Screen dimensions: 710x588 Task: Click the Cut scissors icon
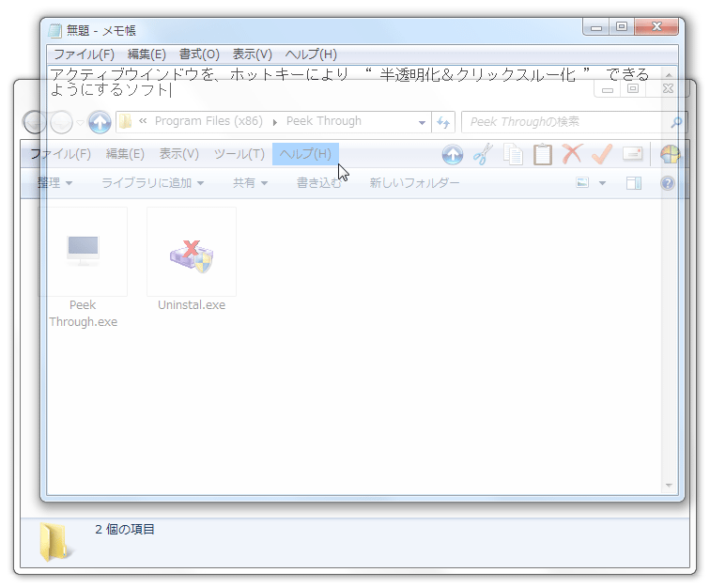[483, 154]
